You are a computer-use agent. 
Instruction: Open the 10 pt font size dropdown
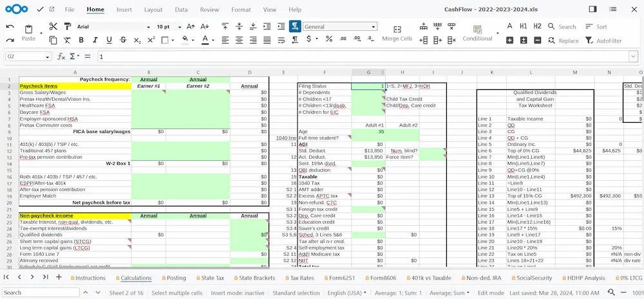pos(180,27)
